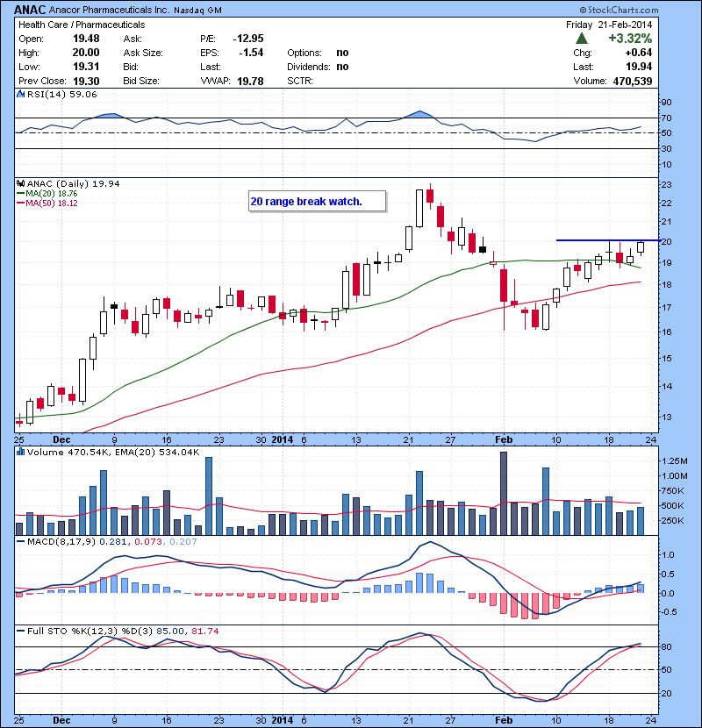Click the Last price 19.94 at top right
The width and height of the screenshot is (702, 728).
pos(639,67)
